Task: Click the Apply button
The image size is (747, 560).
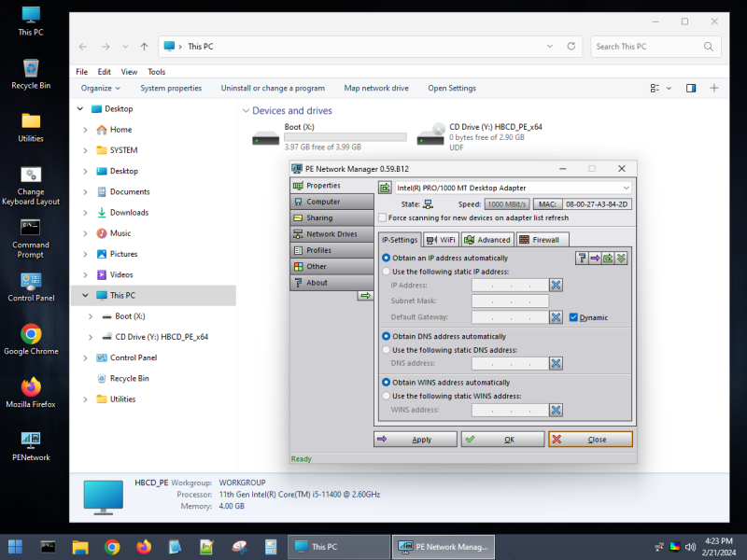Action: [x=416, y=439]
